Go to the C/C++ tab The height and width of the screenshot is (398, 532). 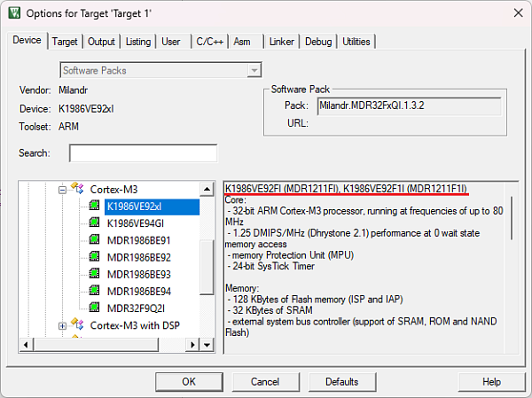(x=209, y=42)
